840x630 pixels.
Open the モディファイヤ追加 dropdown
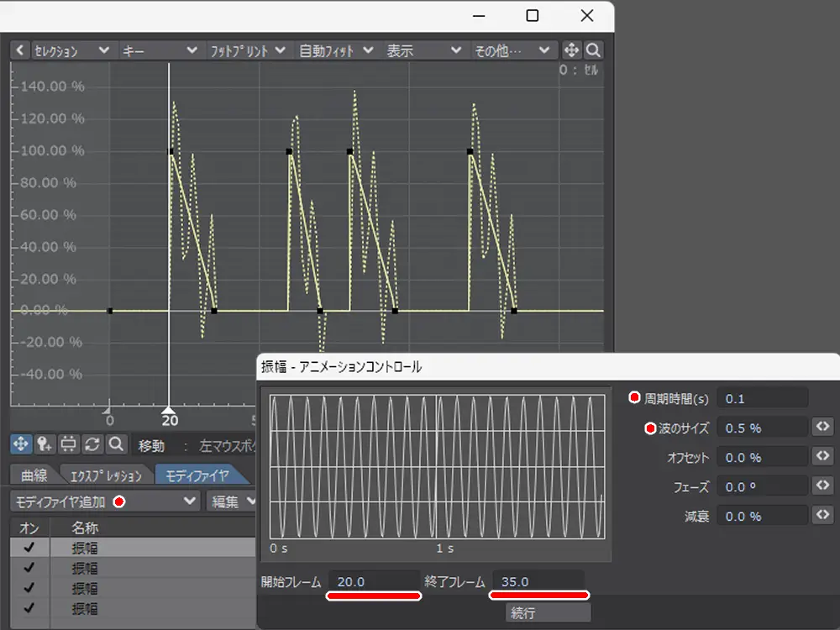point(105,501)
